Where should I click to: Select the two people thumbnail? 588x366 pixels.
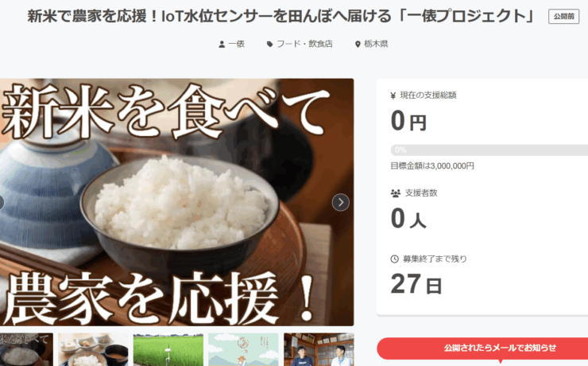[319, 349]
